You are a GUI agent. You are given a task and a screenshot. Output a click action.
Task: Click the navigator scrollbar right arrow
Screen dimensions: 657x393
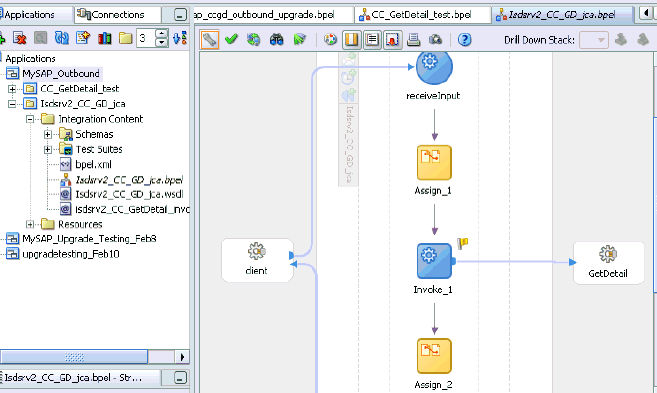point(182,357)
